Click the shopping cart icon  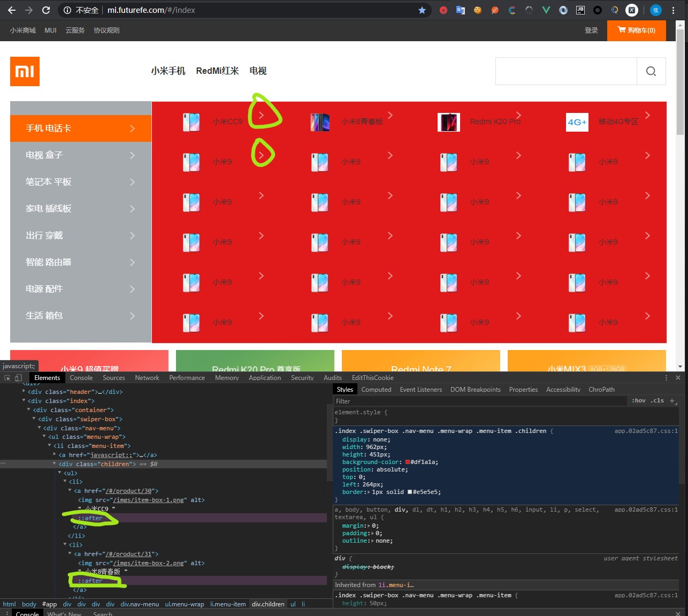point(622,30)
